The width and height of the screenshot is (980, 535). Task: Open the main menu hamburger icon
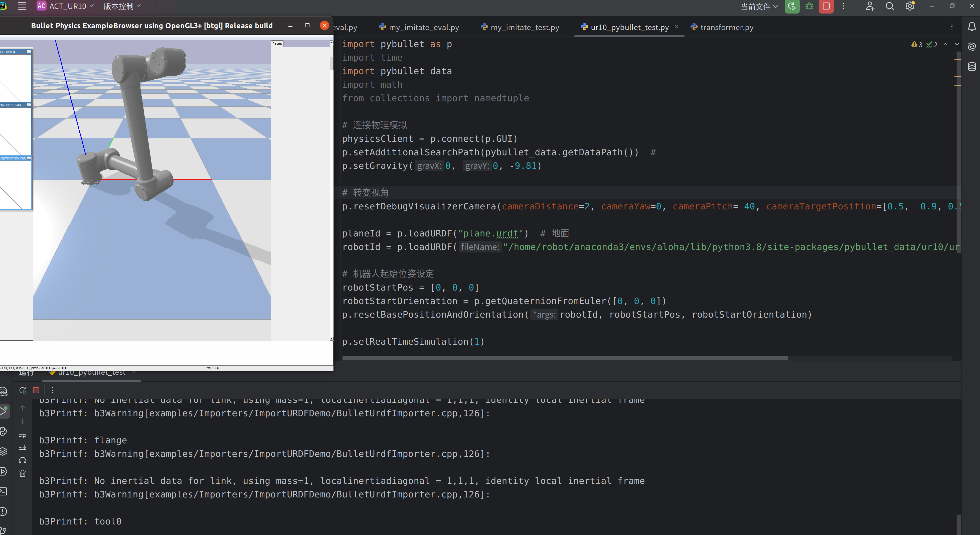click(x=22, y=6)
